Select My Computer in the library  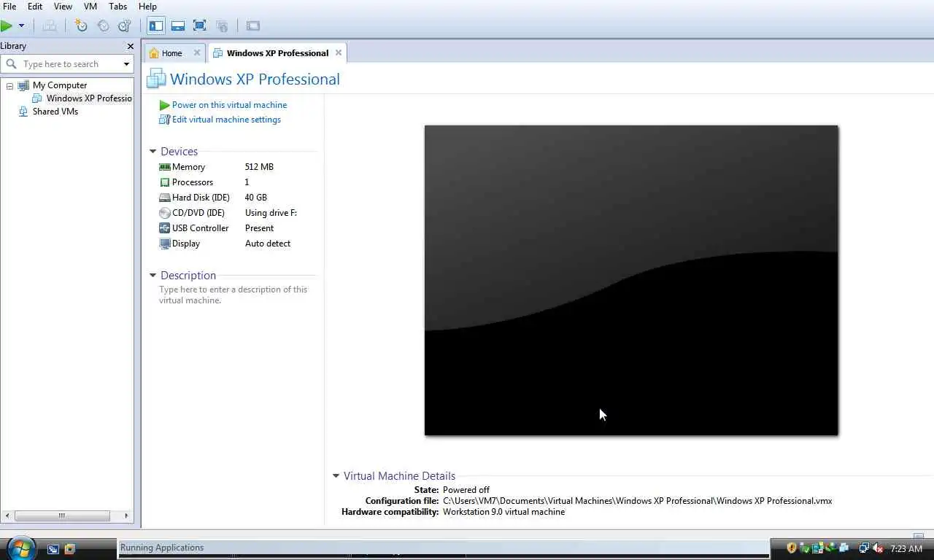[60, 85]
